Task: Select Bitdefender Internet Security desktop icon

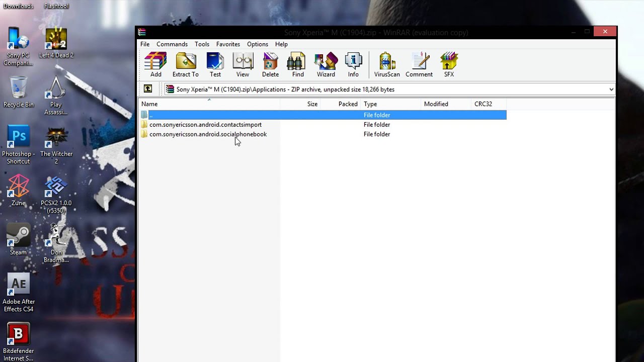Action: [19, 342]
